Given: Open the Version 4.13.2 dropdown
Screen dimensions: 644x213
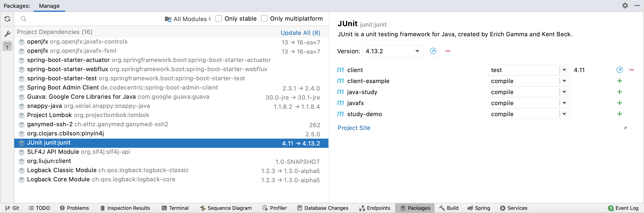Looking at the screenshot, I should pyautogui.click(x=393, y=51).
